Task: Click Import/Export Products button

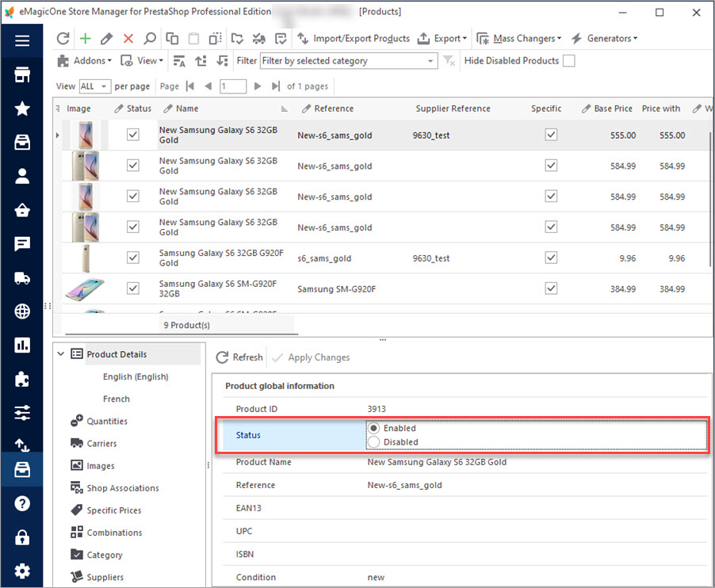Action: point(354,39)
